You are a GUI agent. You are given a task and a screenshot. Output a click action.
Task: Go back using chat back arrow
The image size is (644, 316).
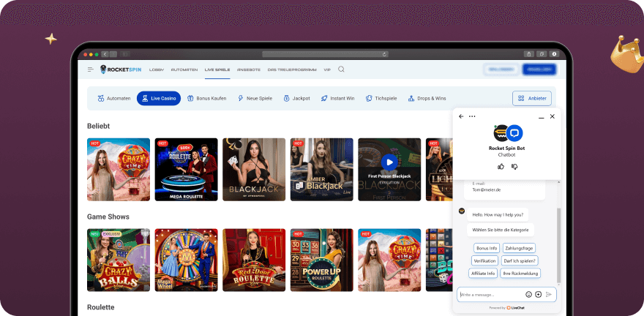pyautogui.click(x=460, y=116)
